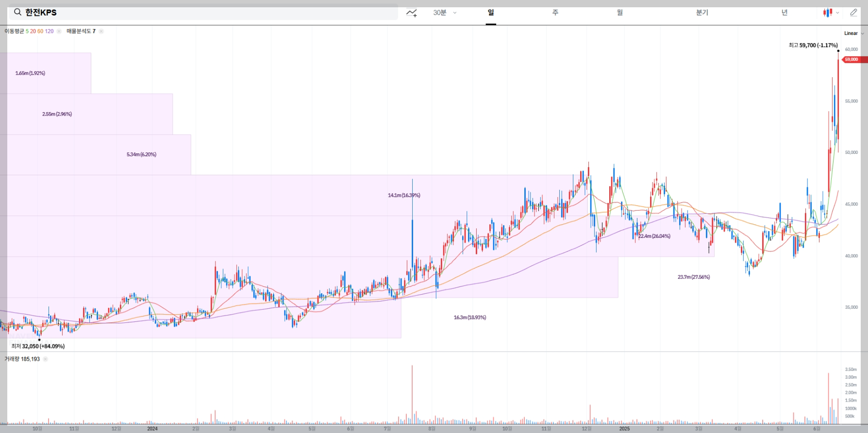The image size is (868, 433).
Task: Click the 1.65m (1.92%) volume profile label
Action: click(30, 73)
